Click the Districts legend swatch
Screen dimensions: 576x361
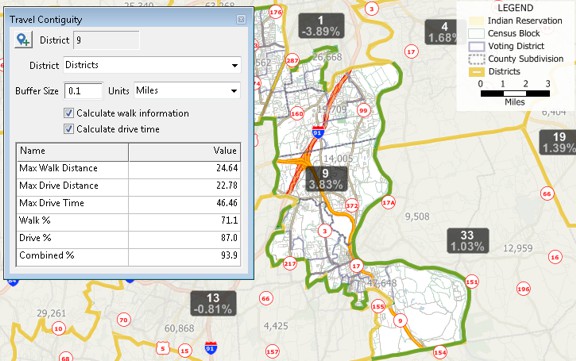[x=476, y=72]
